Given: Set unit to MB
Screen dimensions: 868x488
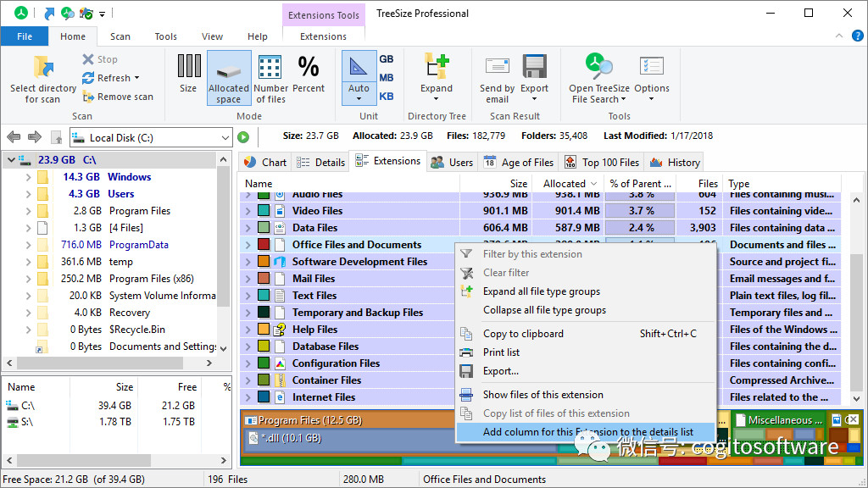Looking at the screenshot, I should click(x=387, y=77).
